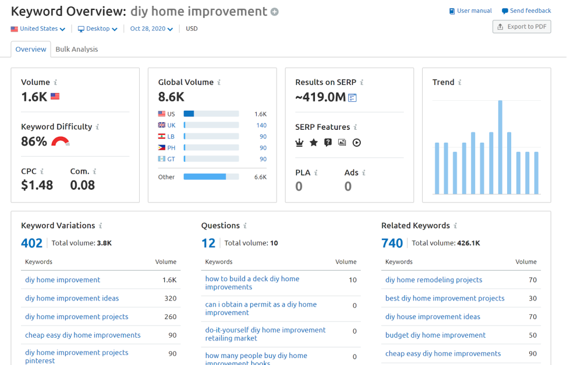This screenshot has width=588, height=365.
Task: Click the US flag next to 1.6K volume
Action: (x=55, y=97)
